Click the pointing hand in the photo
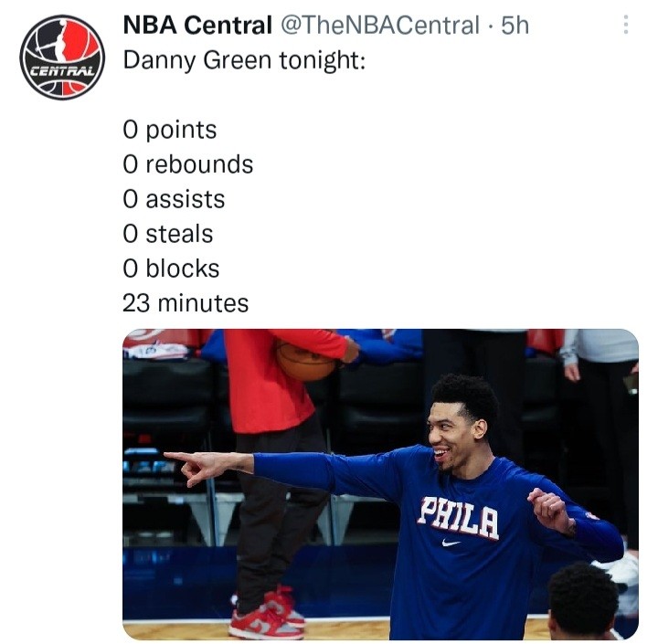Viewport: 658px width, 644px height. point(197,468)
